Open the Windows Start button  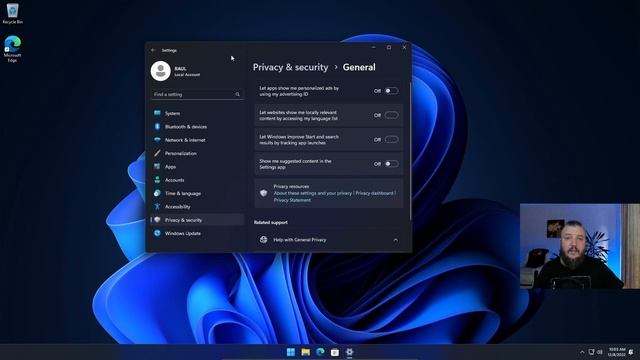(x=291, y=352)
